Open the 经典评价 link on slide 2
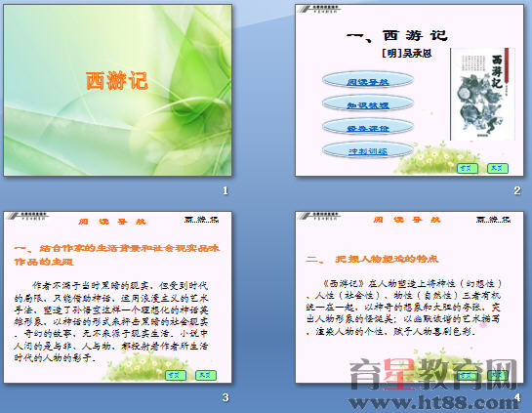 tap(368, 129)
